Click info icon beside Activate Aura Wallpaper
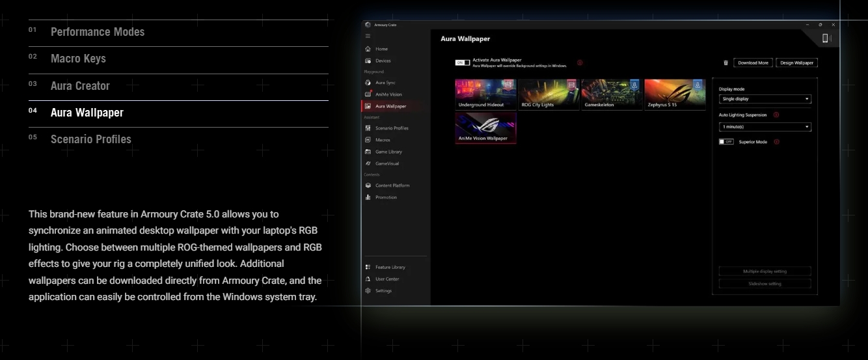The image size is (868, 360). (580, 62)
